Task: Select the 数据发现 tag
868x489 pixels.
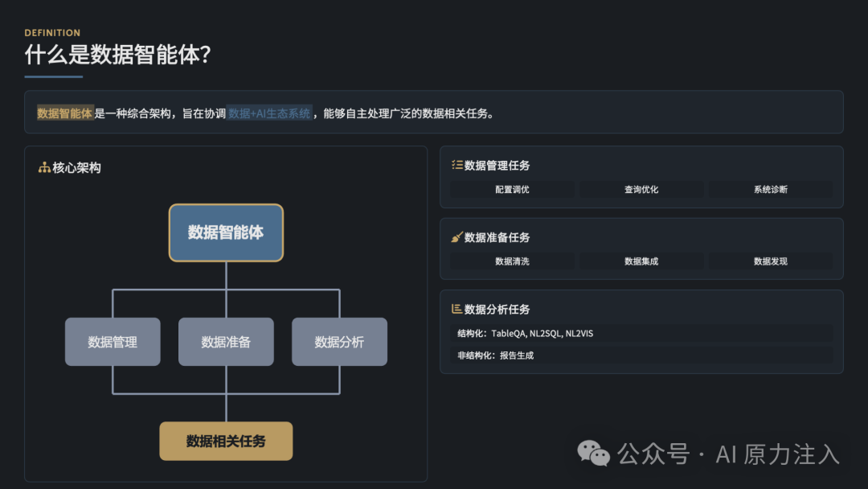Action: point(771,261)
